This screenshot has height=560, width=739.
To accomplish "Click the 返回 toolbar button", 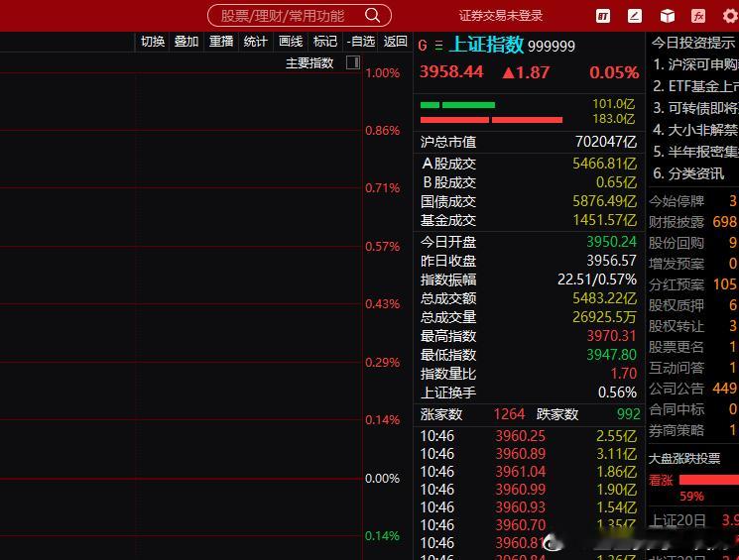I will (x=395, y=42).
